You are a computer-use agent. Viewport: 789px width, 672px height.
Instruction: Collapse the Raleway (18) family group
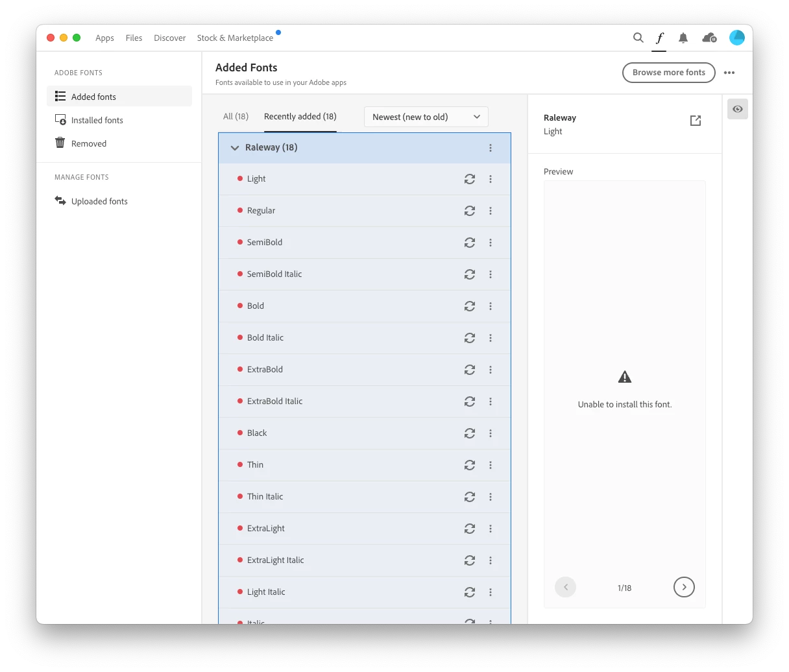click(x=235, y=148)
